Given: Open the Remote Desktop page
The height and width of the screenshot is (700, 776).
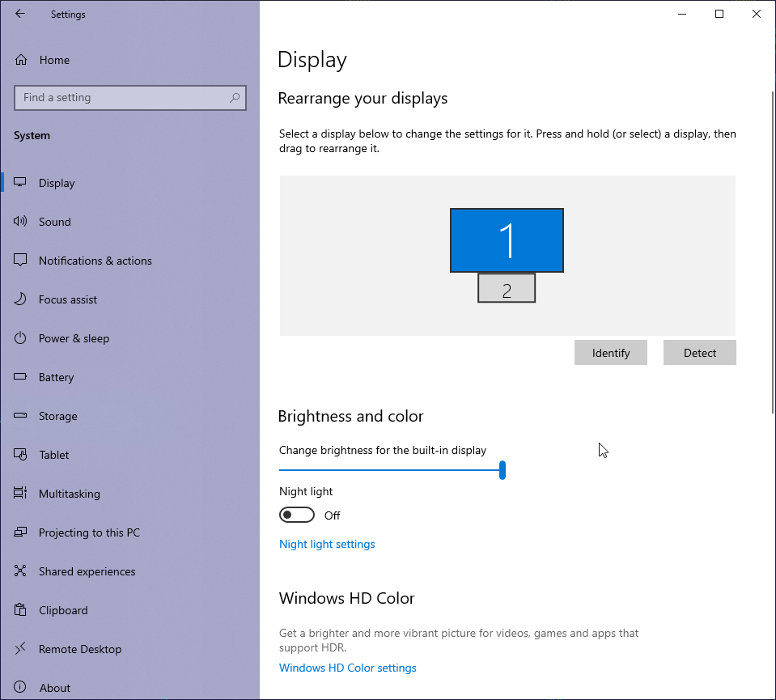Looking at the screenshot, I should pyautogui.click(x=129, y=649).
